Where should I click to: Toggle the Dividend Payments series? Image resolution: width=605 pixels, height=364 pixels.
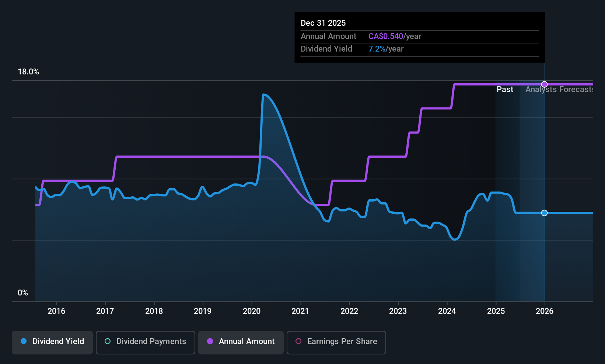(145, 342)
